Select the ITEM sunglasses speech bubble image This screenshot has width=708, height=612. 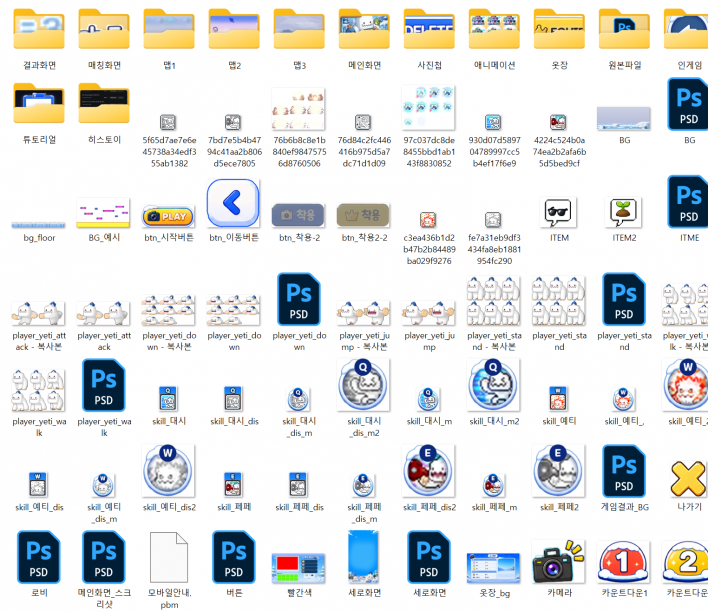click(559, 212)
